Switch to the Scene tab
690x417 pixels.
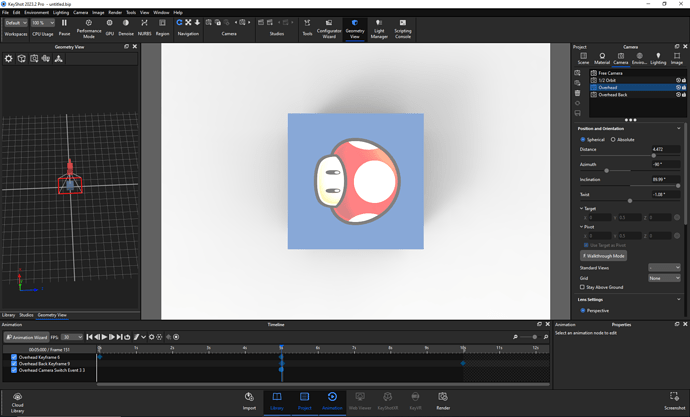(583, 59)
